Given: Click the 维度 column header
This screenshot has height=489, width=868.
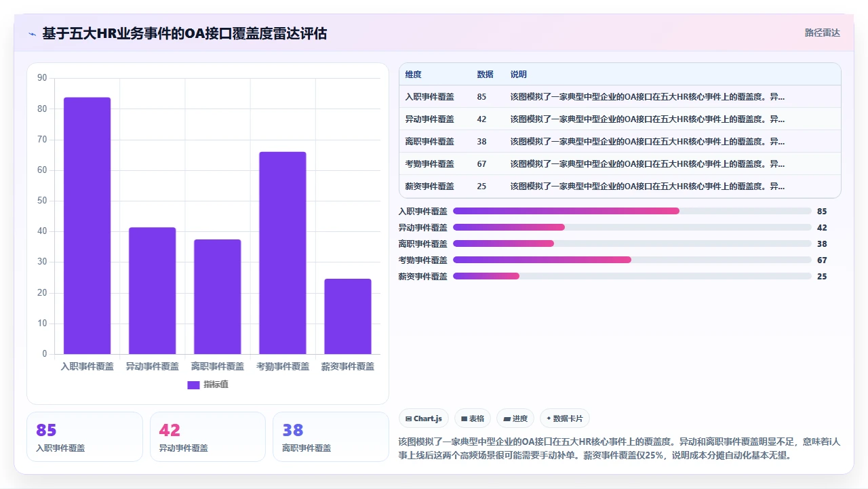Looking at the screenshot, I should (414, 75).
